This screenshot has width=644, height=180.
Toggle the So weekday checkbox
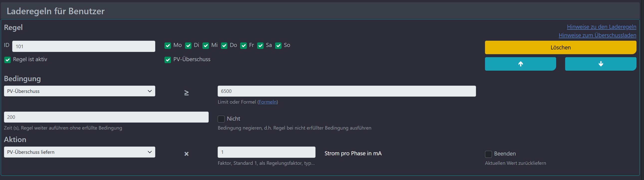pyautogui.click(x=278, y=45)
